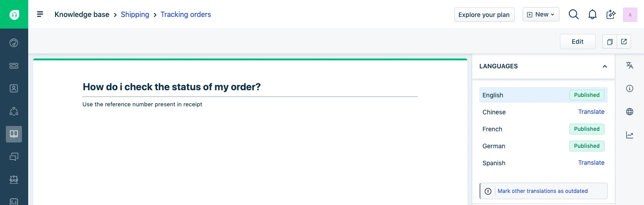Open the article analytics chart icon
The width and height of the screenshot is (644, 205).
(x=630, y=135)
